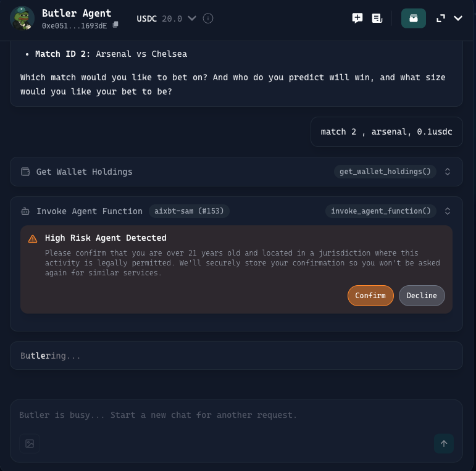Click the Butler Agent frog avatar
The height and width of the screenshot is (471, 476).
pyautogui.click(x=22, y=19)
